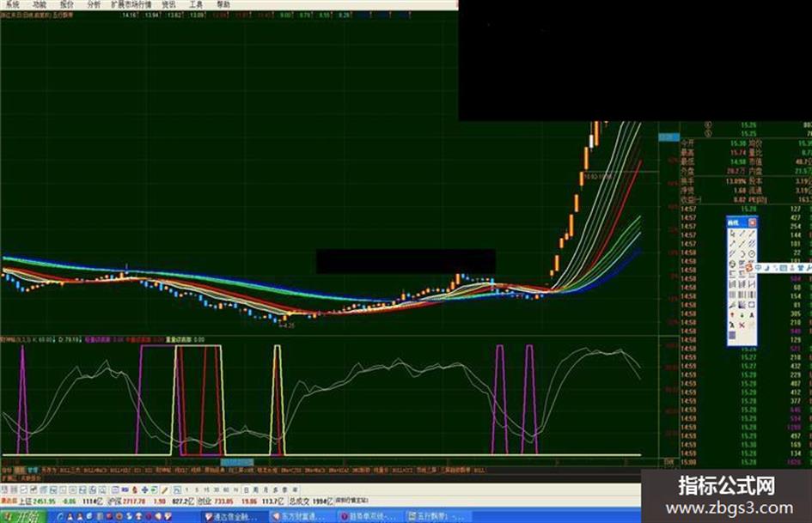Screen dimensions: 812x523
Task: Switch chart to 30-minute period
Action: 217,490
